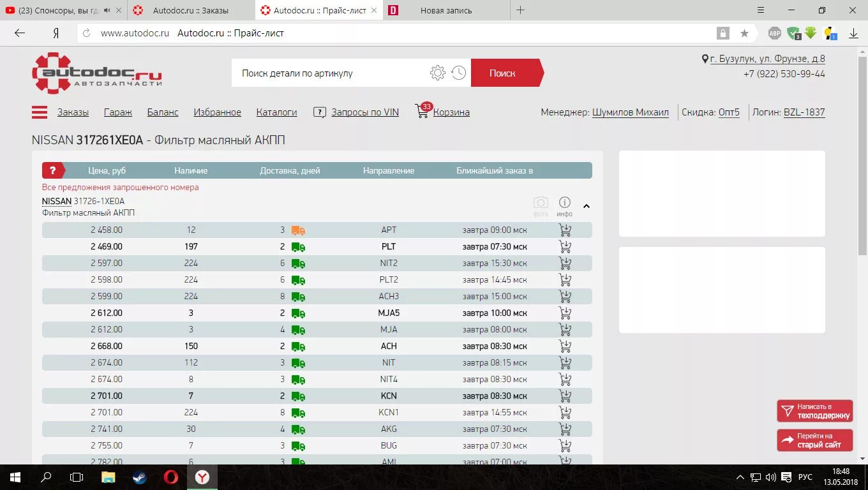Click Написать в техподдержку button
868x490 pixels.
pos(815,411)
